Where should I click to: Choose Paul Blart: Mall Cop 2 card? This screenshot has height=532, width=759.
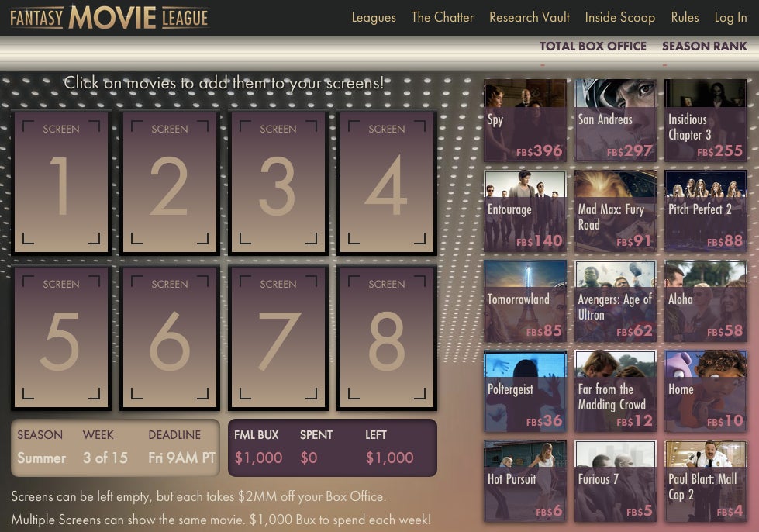point(706,481)
